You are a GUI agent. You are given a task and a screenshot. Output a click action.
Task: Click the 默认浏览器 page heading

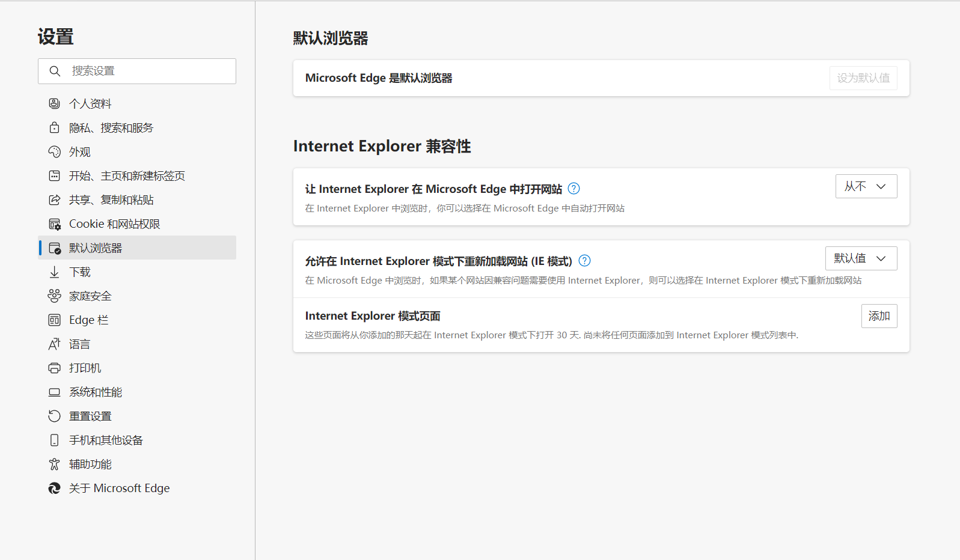click(x=331, y=38)
